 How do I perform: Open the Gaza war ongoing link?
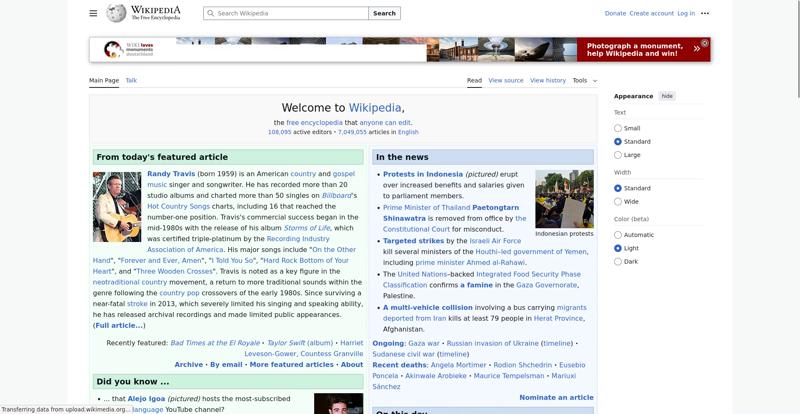(x=423, y=344)
